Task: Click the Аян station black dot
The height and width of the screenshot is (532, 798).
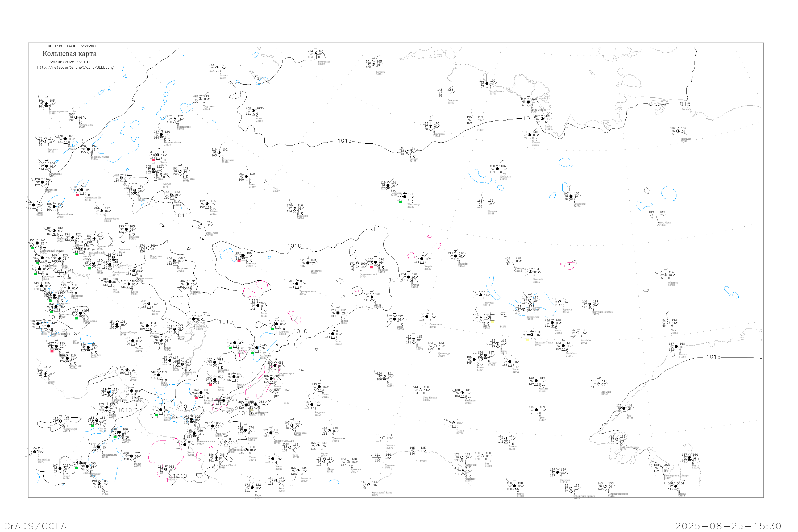Action: 624,408
